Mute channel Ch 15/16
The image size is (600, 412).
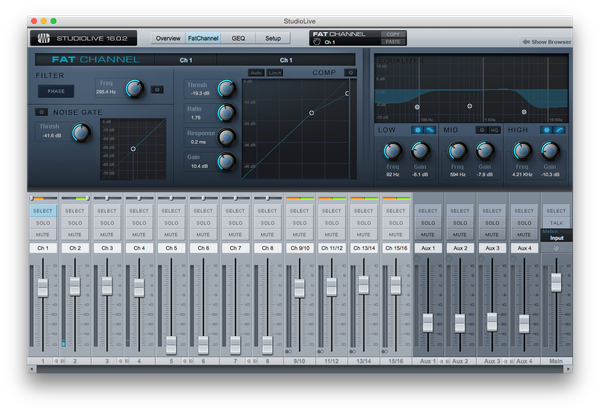[x=396, y=234]
